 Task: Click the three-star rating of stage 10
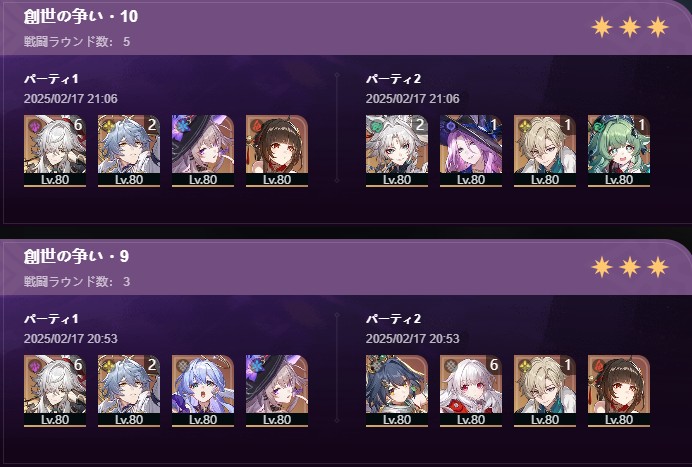pos(630,27)
